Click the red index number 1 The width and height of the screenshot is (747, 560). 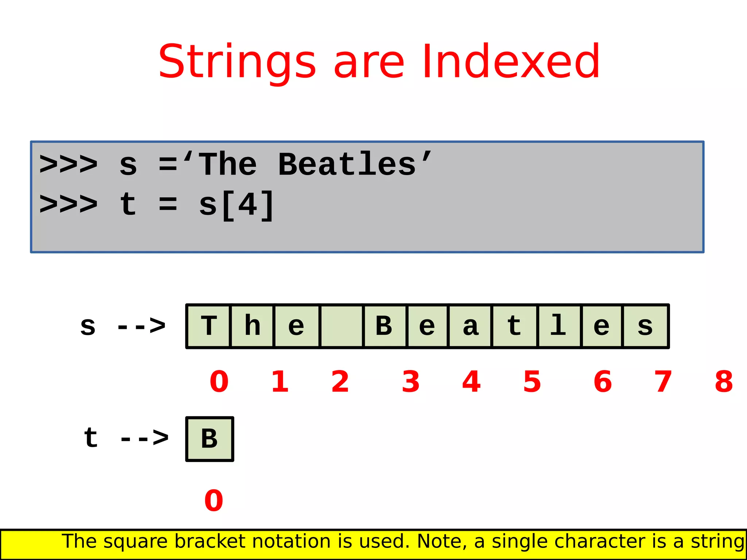[x=280, y=382]
